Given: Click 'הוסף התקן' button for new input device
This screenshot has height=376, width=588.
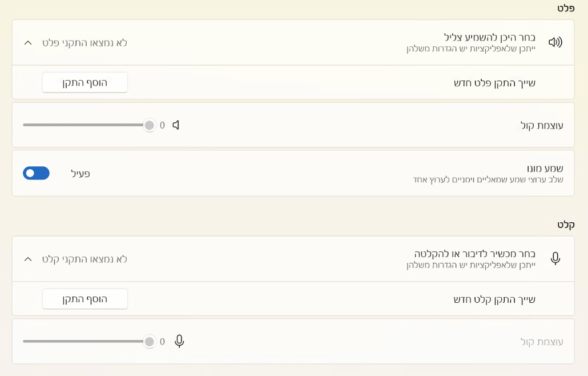Looking at the screenshot, I should point(85,299).
